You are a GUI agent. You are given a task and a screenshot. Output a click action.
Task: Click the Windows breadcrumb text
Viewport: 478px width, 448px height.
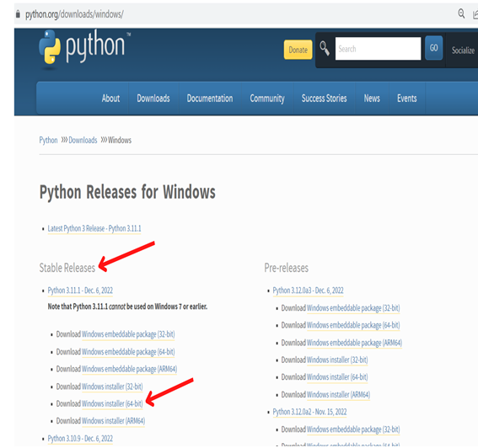[120, 140]
